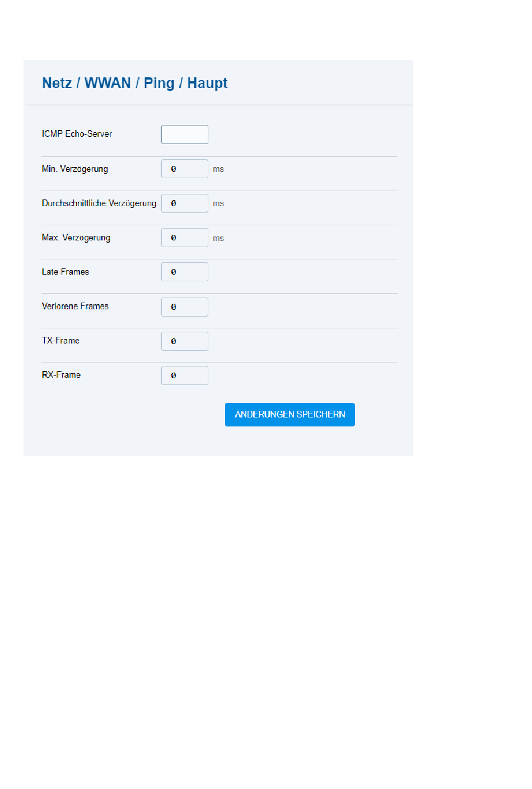532x789 pixels.
Task: Click the Late Frames label
Action: (x=66, y=272)
